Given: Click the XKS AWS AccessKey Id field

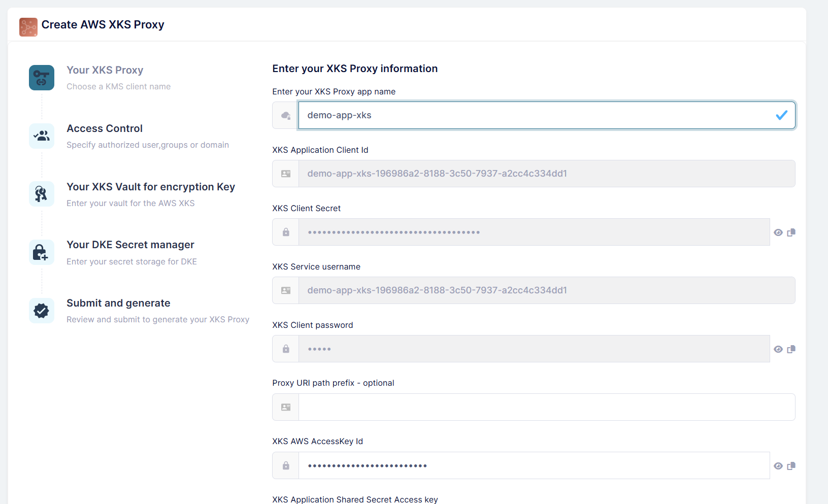Looking at the screenshot, I should 534,465.
